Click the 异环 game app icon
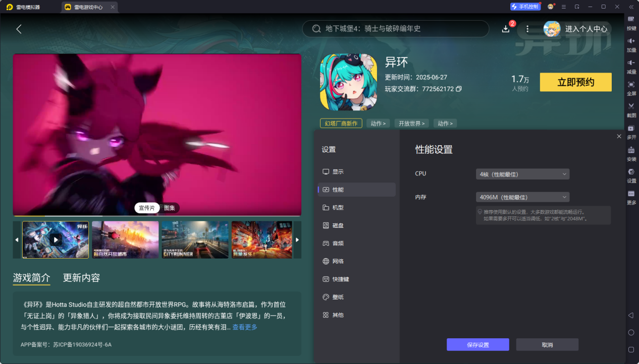639x364 pixels. click(x=349, y=82)
